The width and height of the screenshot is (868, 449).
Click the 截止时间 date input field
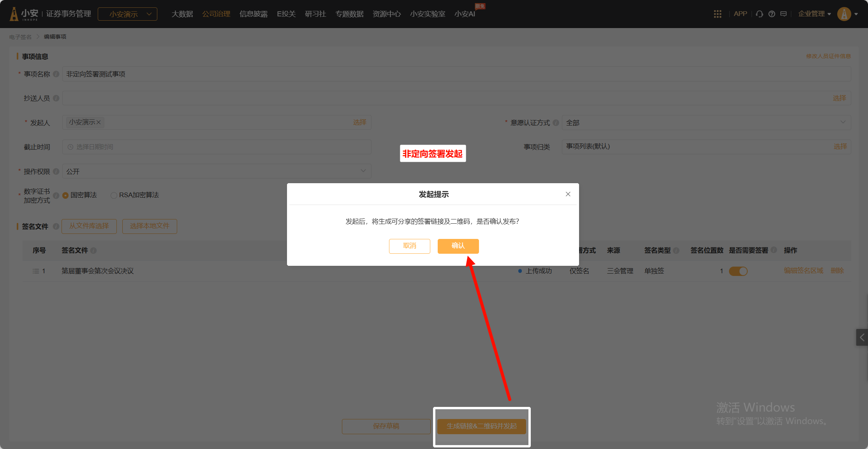217,147
